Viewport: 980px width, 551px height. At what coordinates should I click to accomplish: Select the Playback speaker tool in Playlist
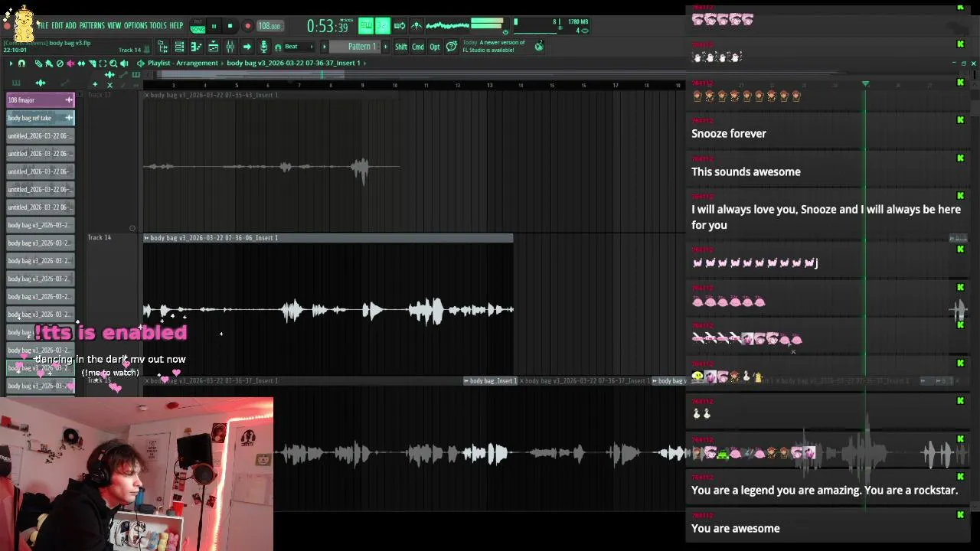click(124, 64)
